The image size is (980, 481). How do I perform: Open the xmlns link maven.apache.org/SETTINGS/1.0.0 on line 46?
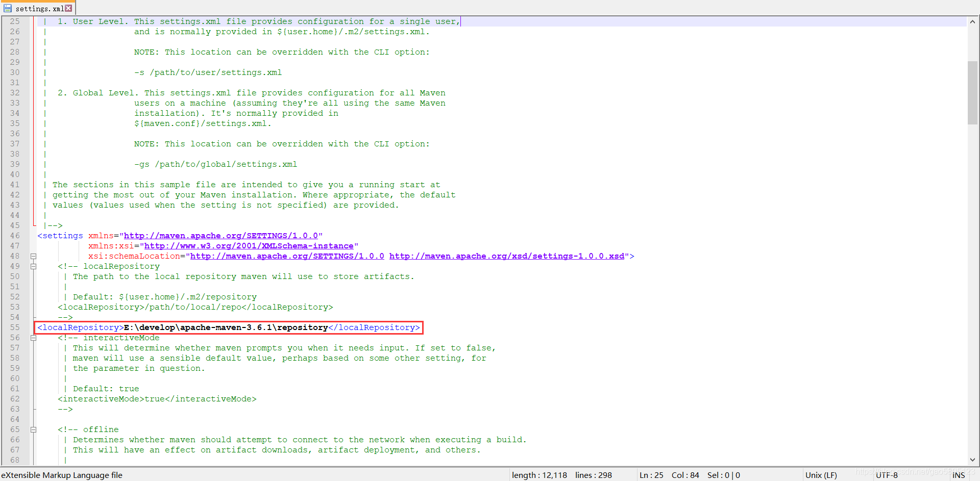(221, 236)
